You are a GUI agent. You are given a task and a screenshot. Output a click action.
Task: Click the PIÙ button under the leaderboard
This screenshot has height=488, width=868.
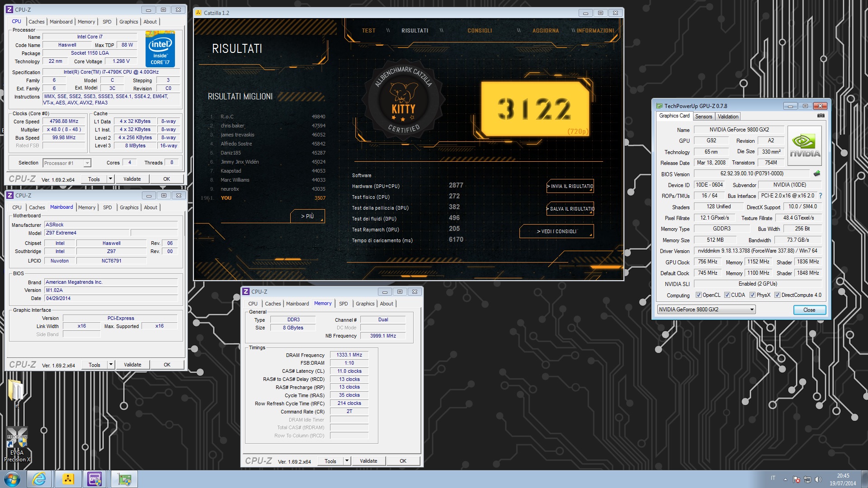[x=307, y=216]
